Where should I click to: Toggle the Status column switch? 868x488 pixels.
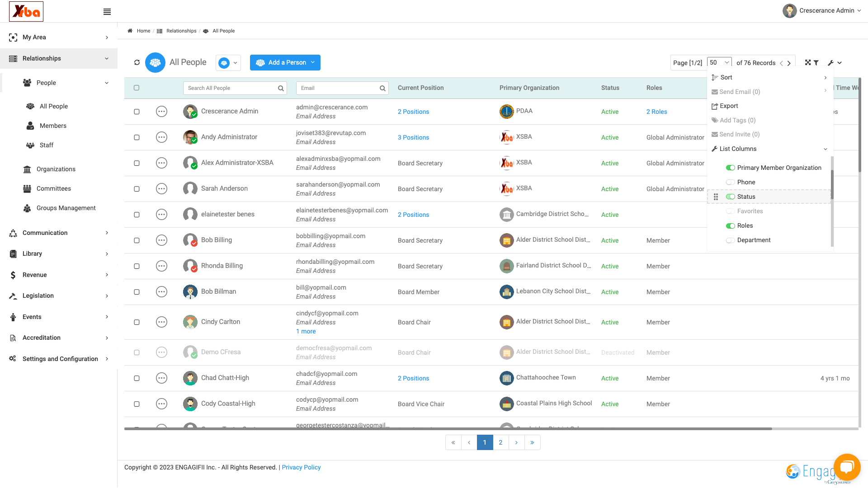pyautogui.click(x=730, y=197)
